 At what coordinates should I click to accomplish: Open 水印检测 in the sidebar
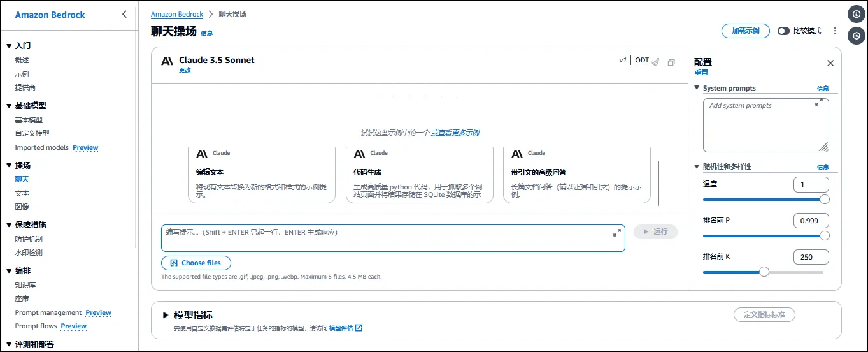[x=29, y=253]
